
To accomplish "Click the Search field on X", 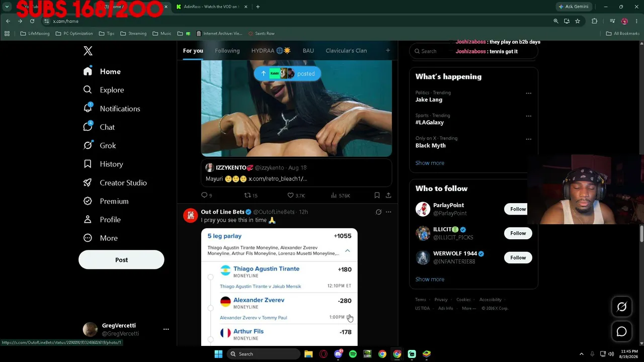I will (x=473, y=51).
